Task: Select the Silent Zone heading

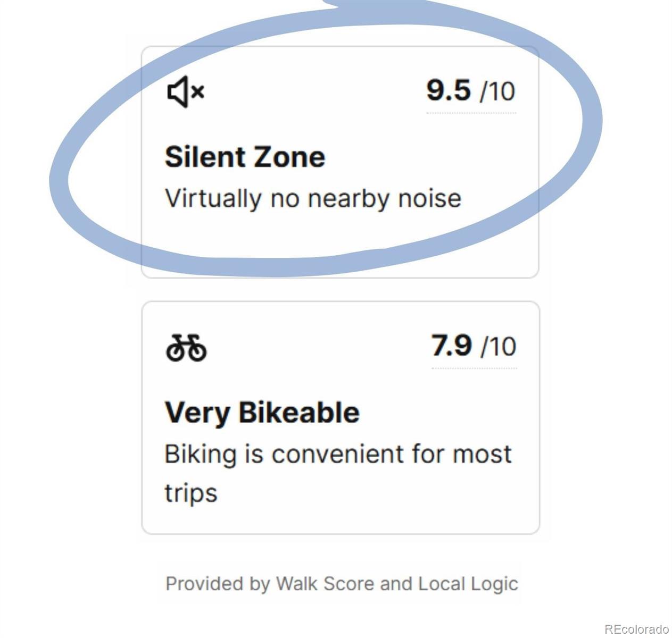Action: point(245,157)
